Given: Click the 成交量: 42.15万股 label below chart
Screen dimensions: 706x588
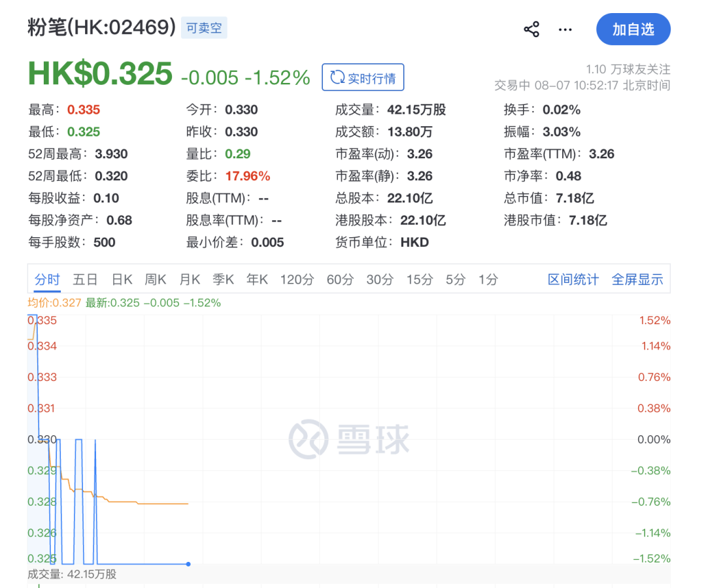Looking at the screenshot, I should point(72,574).
